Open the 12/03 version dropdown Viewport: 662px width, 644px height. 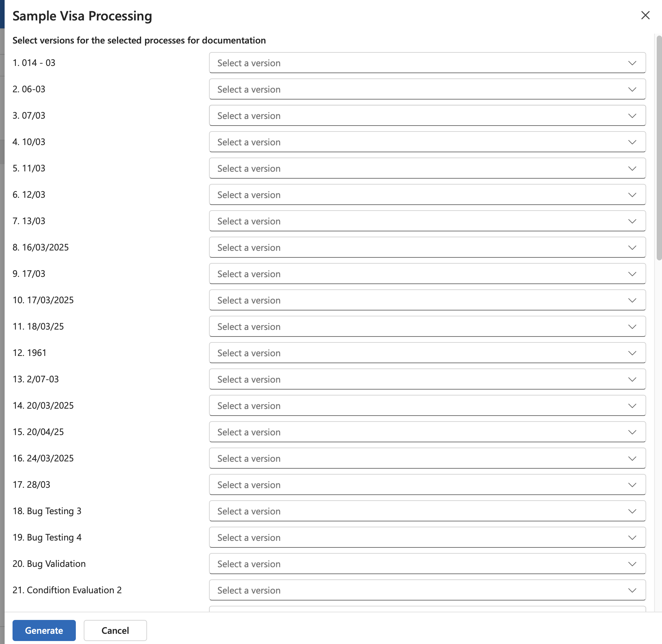pos(427,195)
